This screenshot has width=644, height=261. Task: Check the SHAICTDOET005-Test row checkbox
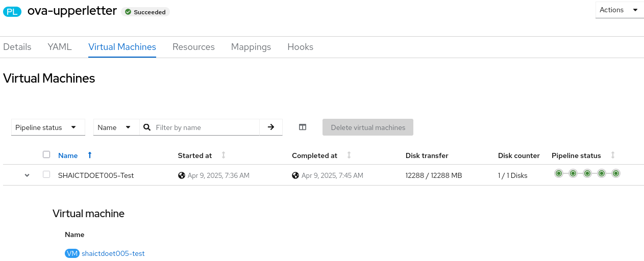click(x=46, y=174)
